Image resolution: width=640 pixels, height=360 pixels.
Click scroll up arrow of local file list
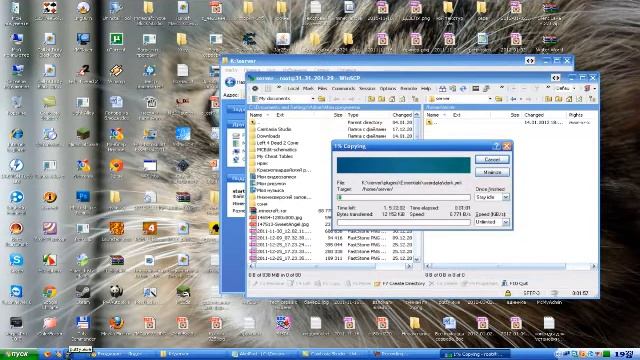[417, 116]
